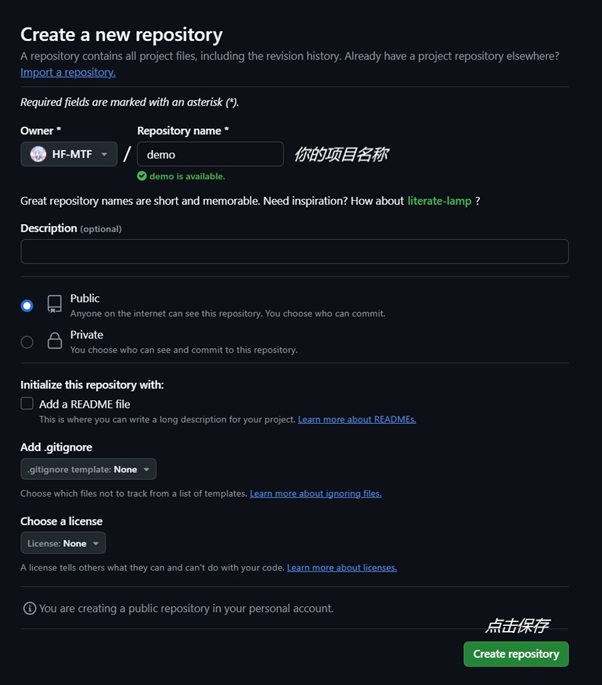Viewport: 602px width, 685px height.
Task: Click the Private lock icon
Action: coord(55,340)
